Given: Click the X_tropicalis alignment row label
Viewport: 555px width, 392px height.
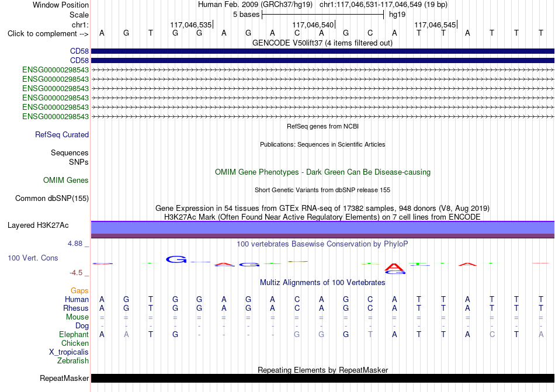Looking at the screenshot, I should click(x=69, y=352).
